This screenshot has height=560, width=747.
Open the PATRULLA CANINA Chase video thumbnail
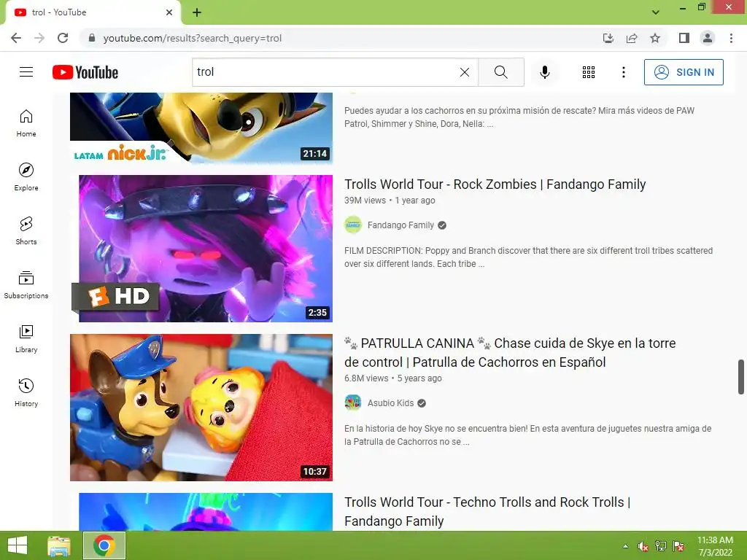pos(201,407)
